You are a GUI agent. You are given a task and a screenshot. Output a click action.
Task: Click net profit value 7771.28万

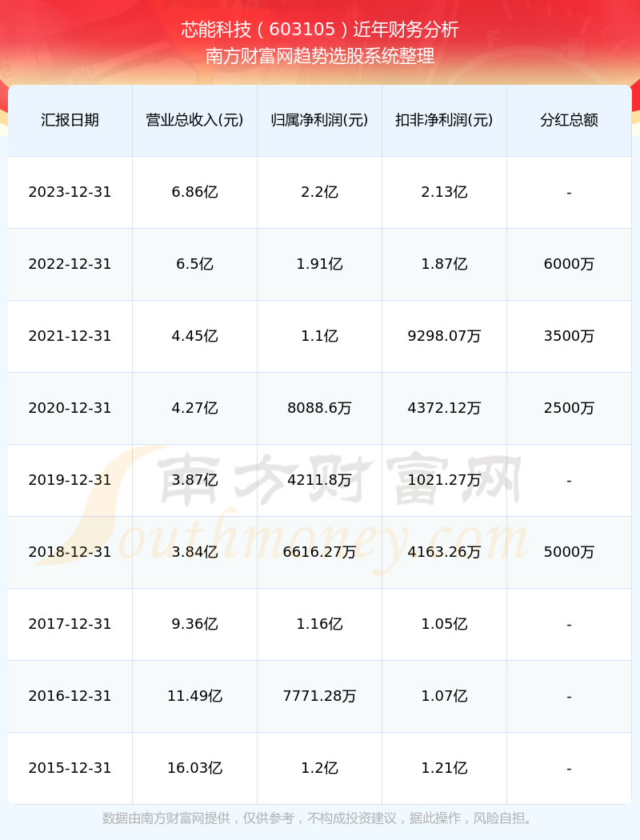click(x=319, y=696)
